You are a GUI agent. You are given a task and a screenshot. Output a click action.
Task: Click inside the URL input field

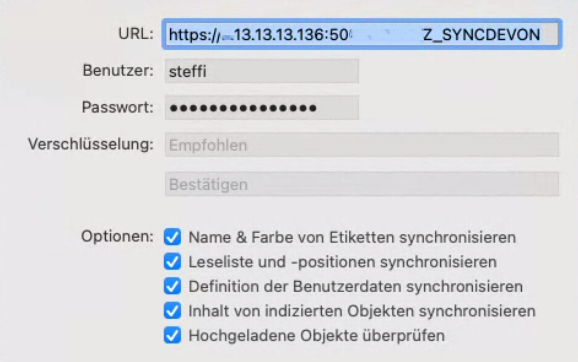tap(362, 34)
